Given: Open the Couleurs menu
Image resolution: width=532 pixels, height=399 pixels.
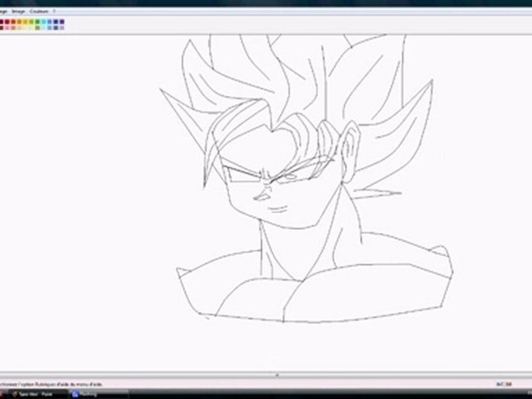Looking at the screenshot, I should 39,11.
